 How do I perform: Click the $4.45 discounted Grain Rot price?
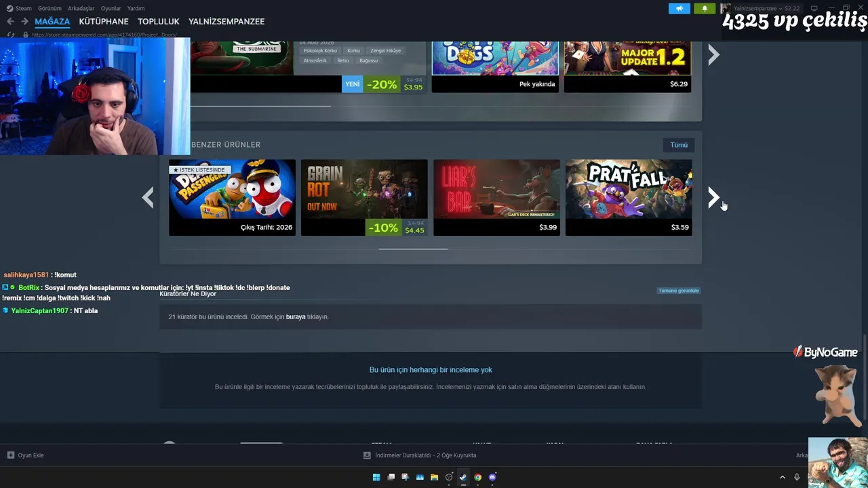point(414,230)
